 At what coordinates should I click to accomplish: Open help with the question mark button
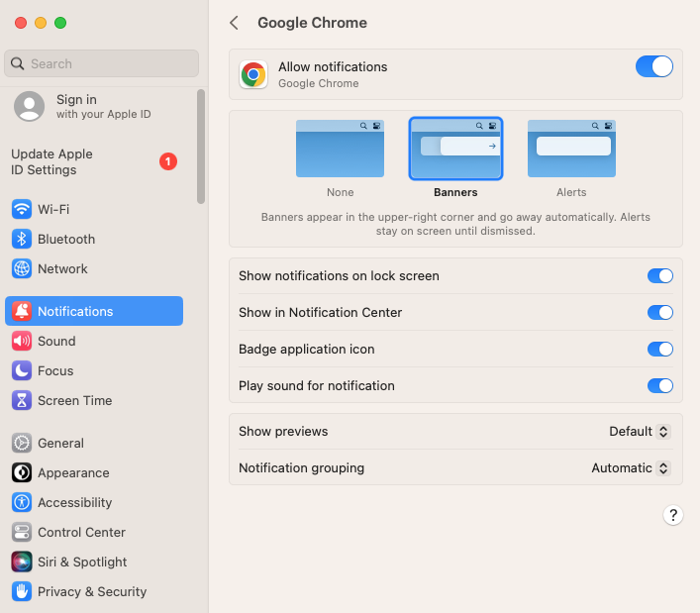coord(672,515)
